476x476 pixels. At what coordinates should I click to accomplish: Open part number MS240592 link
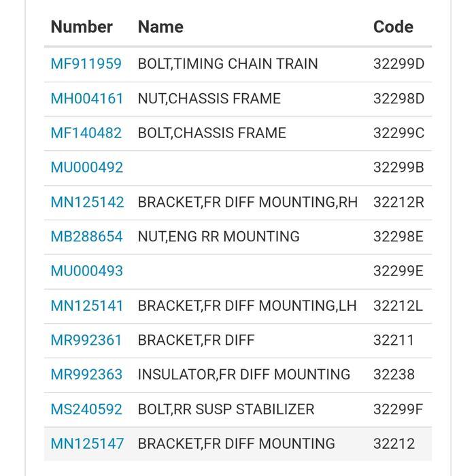(x=86, y=409)
